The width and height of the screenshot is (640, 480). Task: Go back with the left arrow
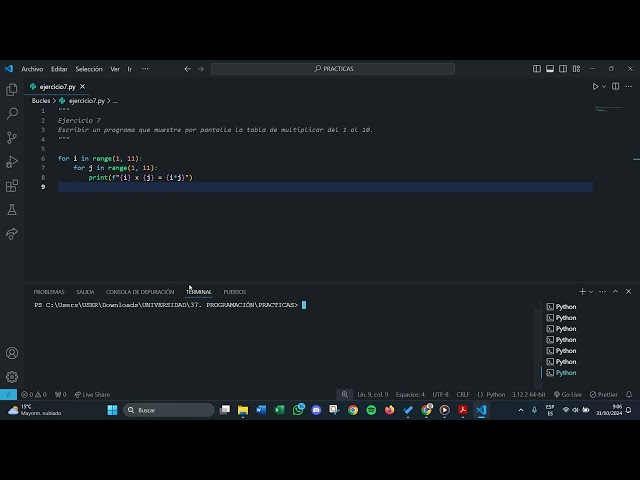tap(187, 69)
